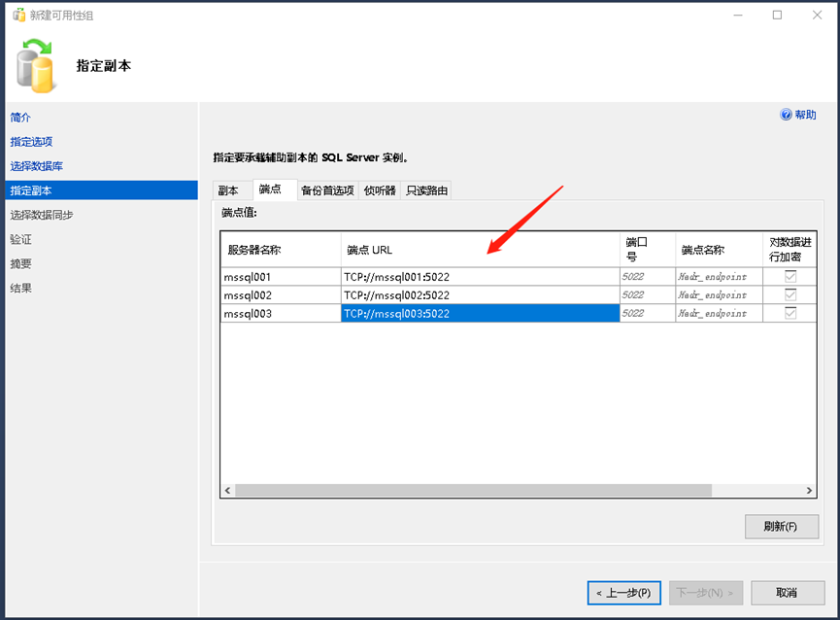Click endpoint URL TCP://mssql001:5022
The height and width of the screenshot is (620, 840).
(x=480, y=277)
